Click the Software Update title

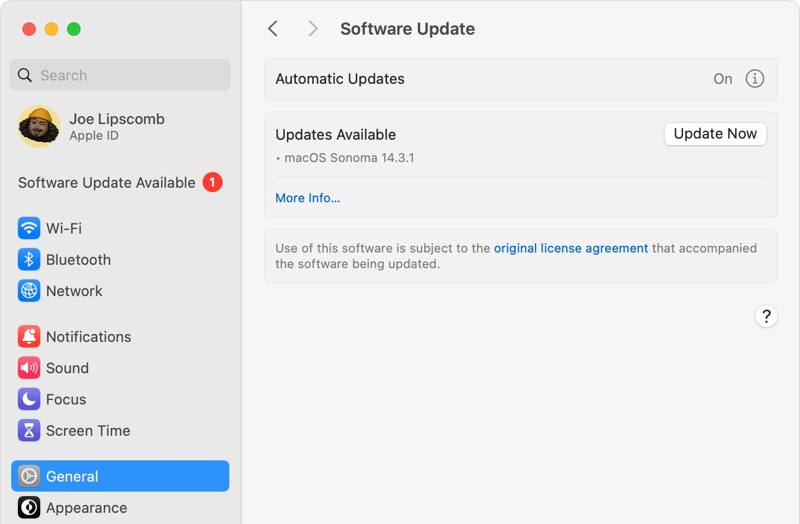tap(408, 29)
